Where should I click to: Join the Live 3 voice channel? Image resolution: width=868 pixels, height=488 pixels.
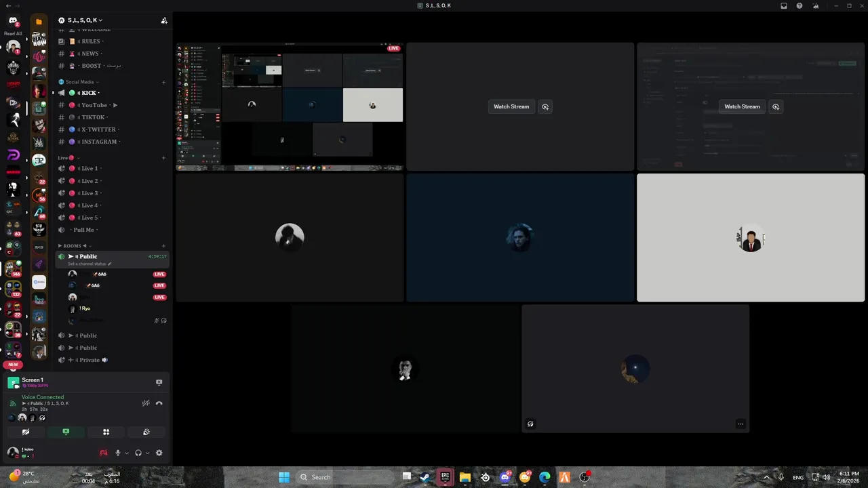(112, 193)
